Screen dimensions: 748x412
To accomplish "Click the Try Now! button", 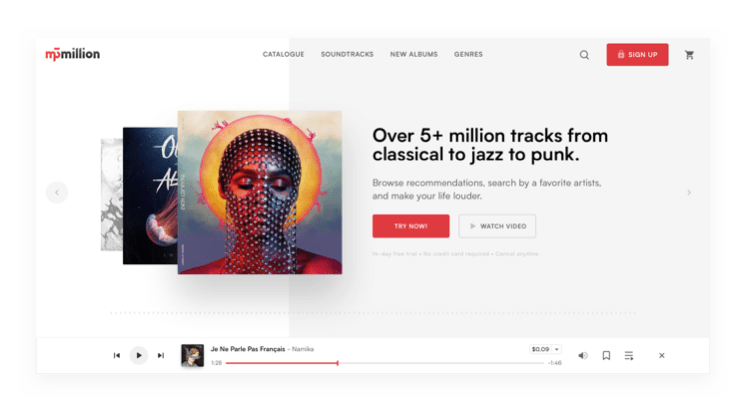I will click(411, 226).
